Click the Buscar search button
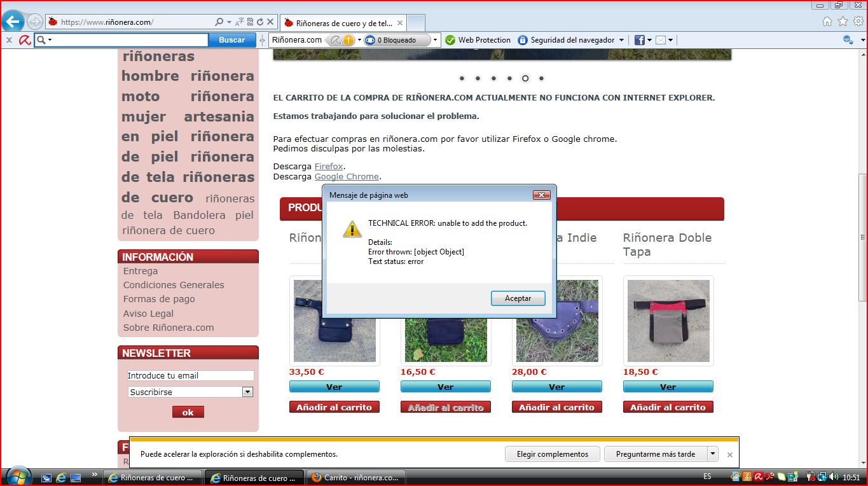Image resolution: width=868 pixels, height=486 pixels. (x=232, y=40)
